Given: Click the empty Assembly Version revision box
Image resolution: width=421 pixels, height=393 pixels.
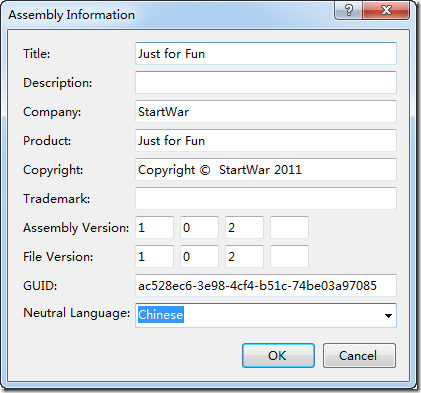Looking at the screenshot, I should click(289, 227).
